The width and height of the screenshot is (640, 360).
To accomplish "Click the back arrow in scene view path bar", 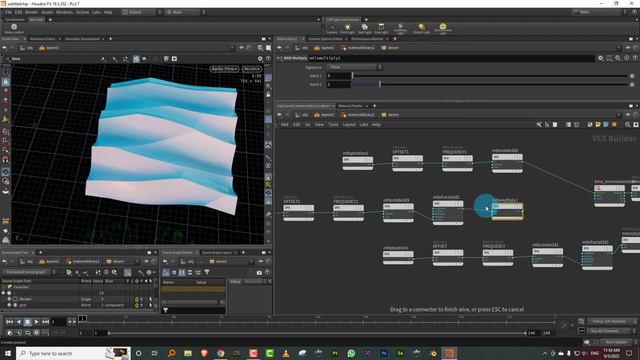I will 4,48.
